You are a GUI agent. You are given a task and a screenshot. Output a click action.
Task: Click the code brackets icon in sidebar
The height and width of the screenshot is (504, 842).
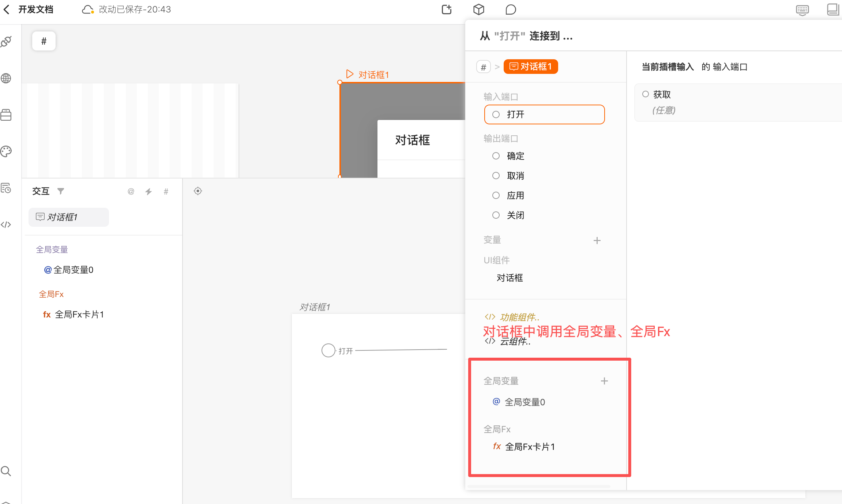6,225
